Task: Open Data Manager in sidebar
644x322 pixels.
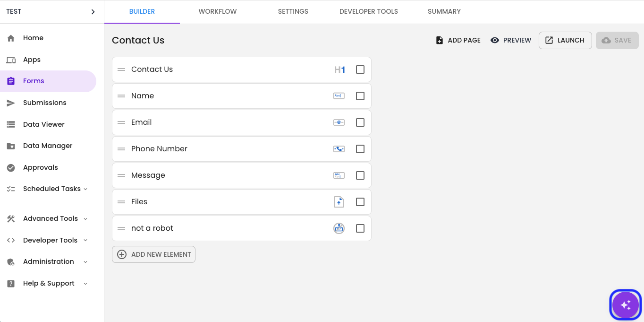Action: (48, 146)
